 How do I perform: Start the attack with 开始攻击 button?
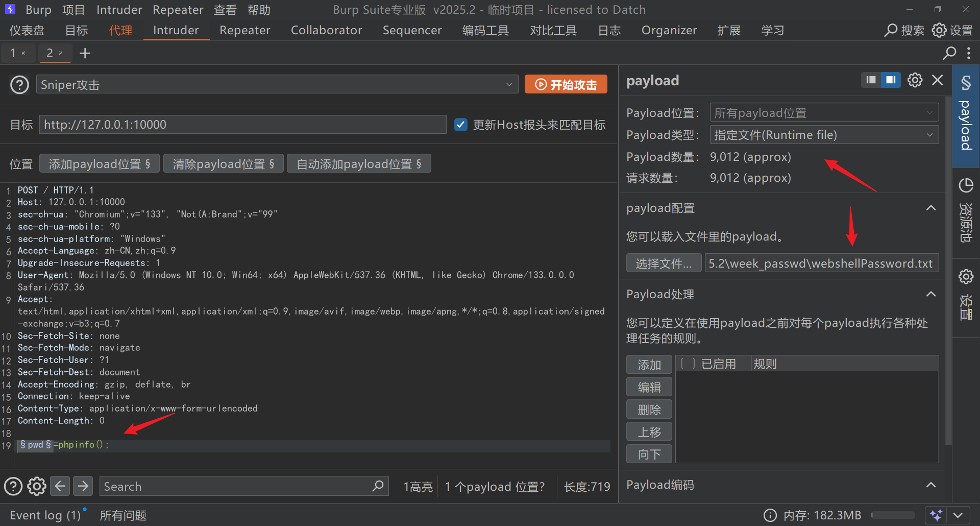(x=566, y=85)
